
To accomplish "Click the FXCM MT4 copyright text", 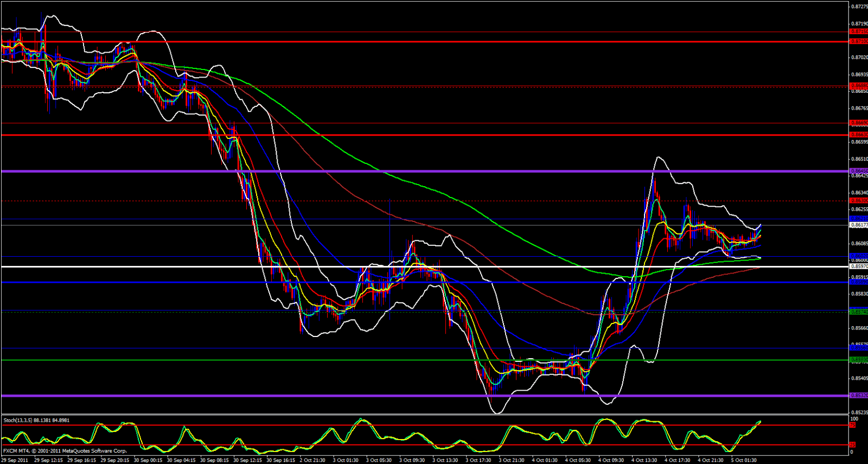I will click(x=65, y=451).
